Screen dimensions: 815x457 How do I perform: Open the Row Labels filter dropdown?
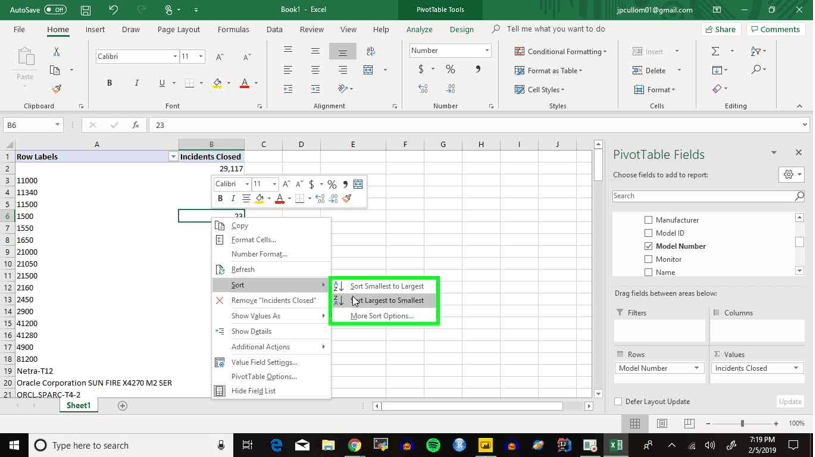[173, 157]
